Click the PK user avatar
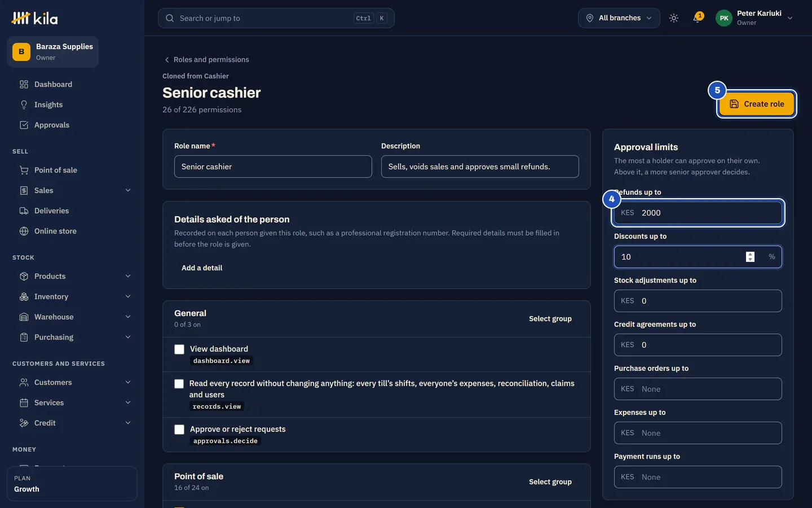Image resolution: width=812 pixels, height=508 pixels. pos(724,18)
